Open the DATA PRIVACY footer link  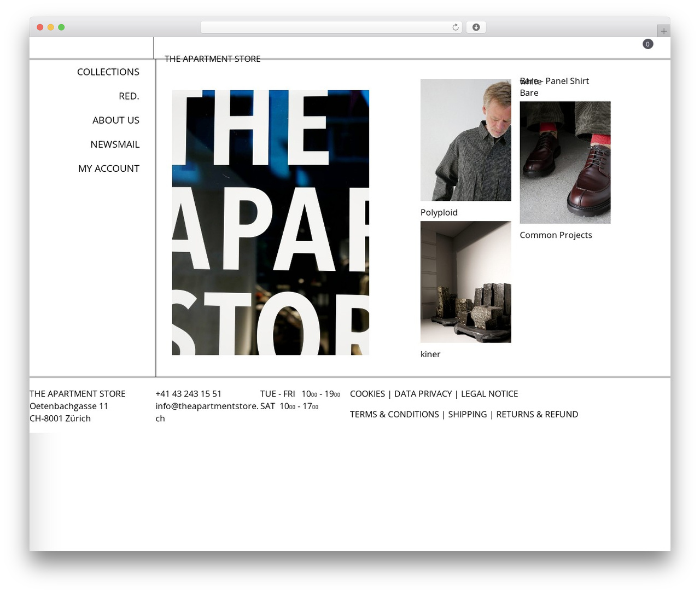click(x=423, y=394)
